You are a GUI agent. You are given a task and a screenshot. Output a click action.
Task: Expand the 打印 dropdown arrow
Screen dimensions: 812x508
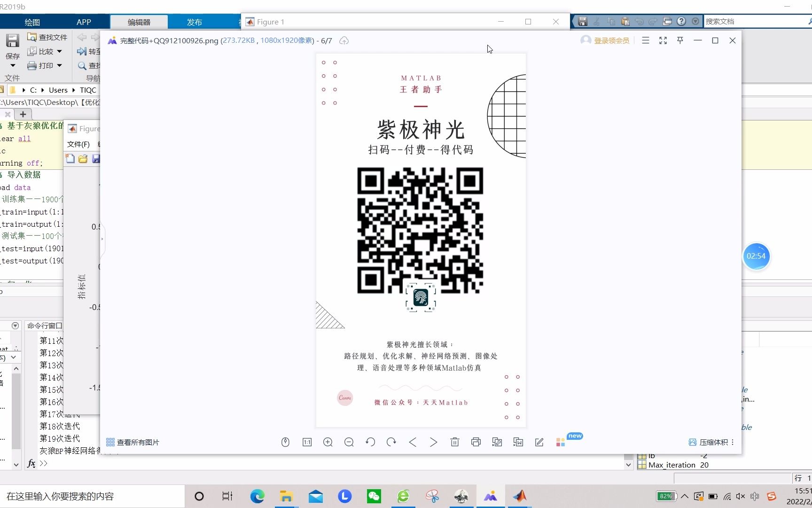59,65
